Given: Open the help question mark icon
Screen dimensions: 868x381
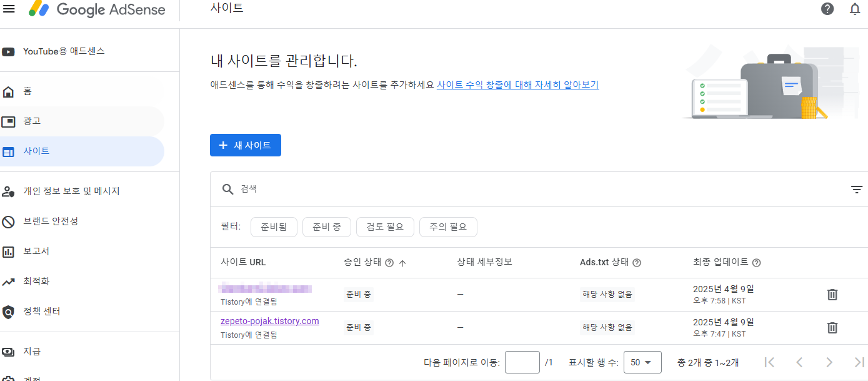Looking at the screenshot, I should coord(827,9).
